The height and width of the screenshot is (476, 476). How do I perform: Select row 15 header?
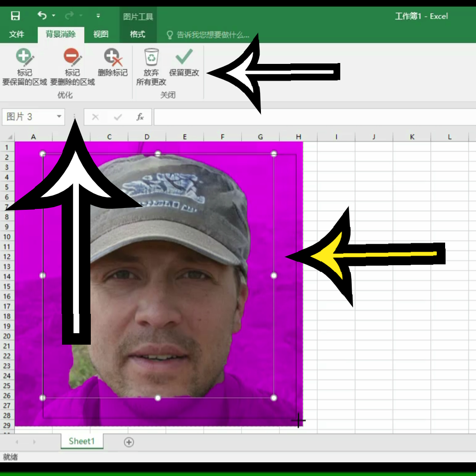[7, 286]
